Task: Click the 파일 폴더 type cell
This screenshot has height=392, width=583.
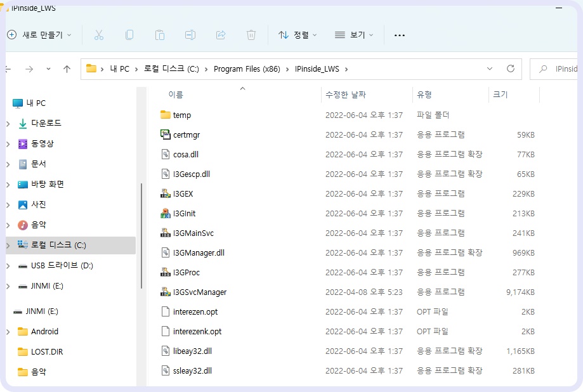Action: [x=433, y=115]
